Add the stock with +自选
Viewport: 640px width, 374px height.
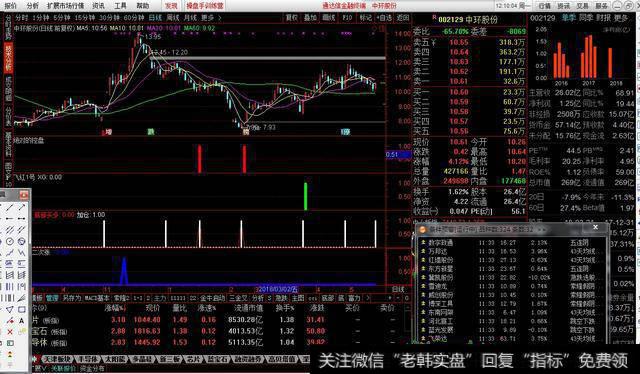pos(384,18)
